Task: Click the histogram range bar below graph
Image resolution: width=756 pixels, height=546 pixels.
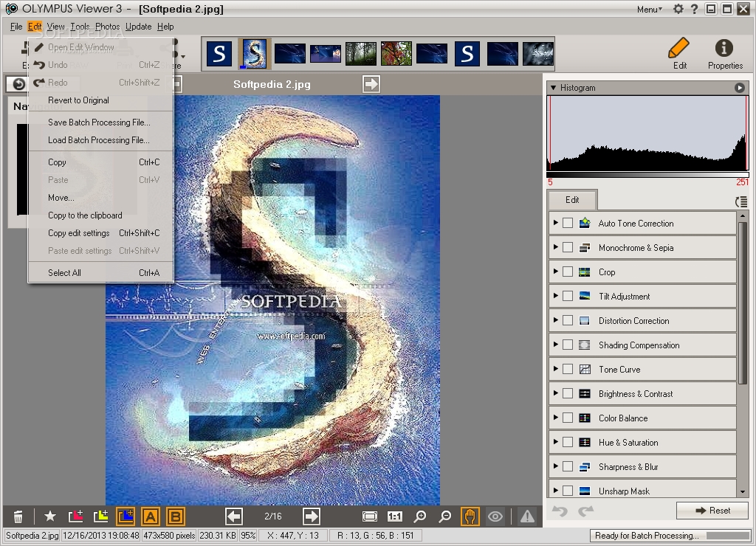Action: pos(647,174)
